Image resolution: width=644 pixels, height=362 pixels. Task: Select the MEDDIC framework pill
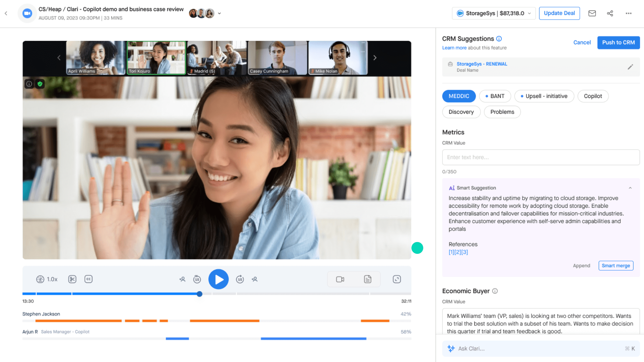(459, 96)
